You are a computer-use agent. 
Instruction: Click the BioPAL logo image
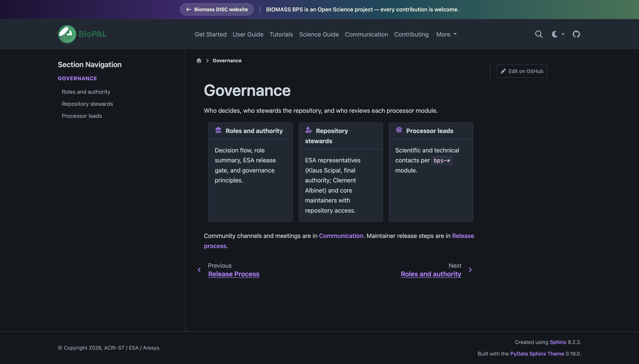tap(67, 34)
